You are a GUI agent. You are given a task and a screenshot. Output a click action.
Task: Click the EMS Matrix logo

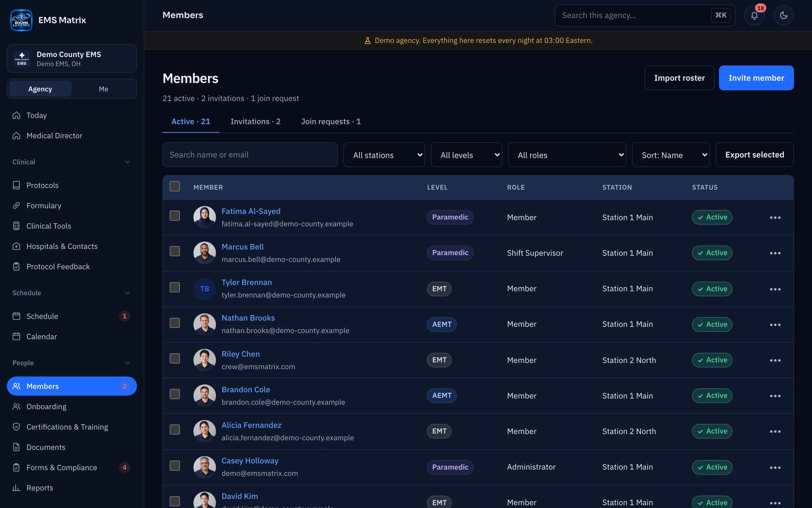point(21,20)
